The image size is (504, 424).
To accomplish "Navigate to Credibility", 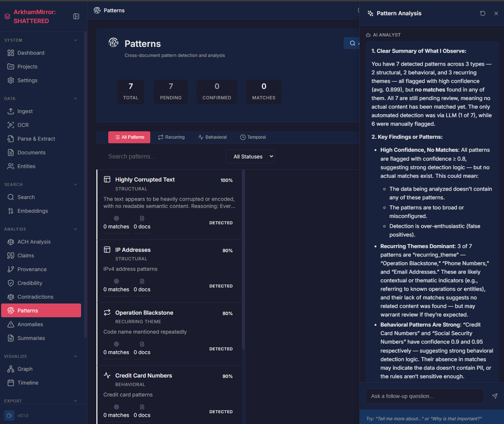I will [x=41, y=283].
